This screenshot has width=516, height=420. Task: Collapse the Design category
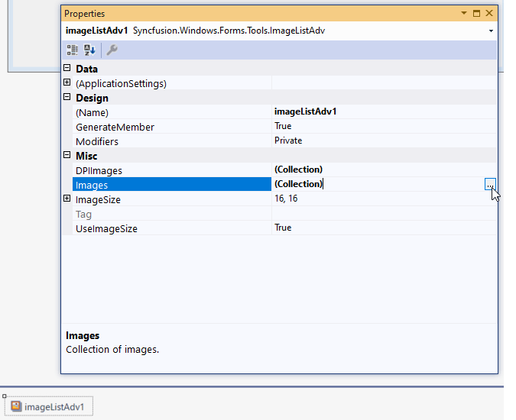coord(67,97)
